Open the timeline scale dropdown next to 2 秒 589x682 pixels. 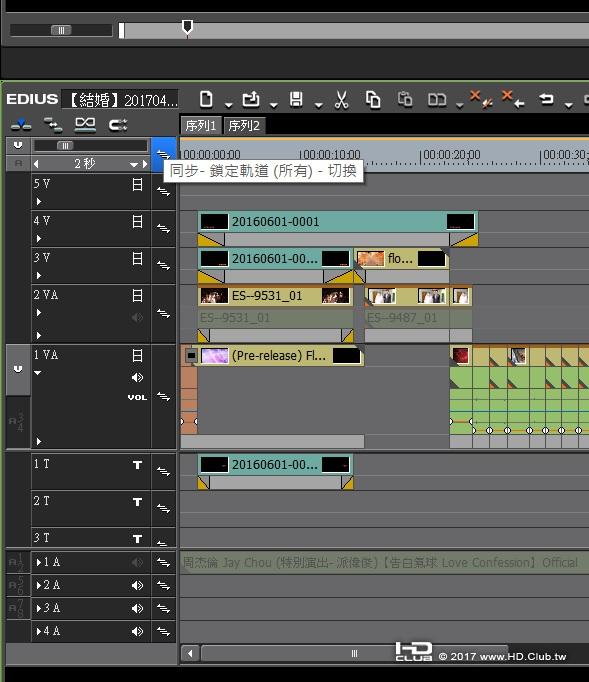click(134, 164)
